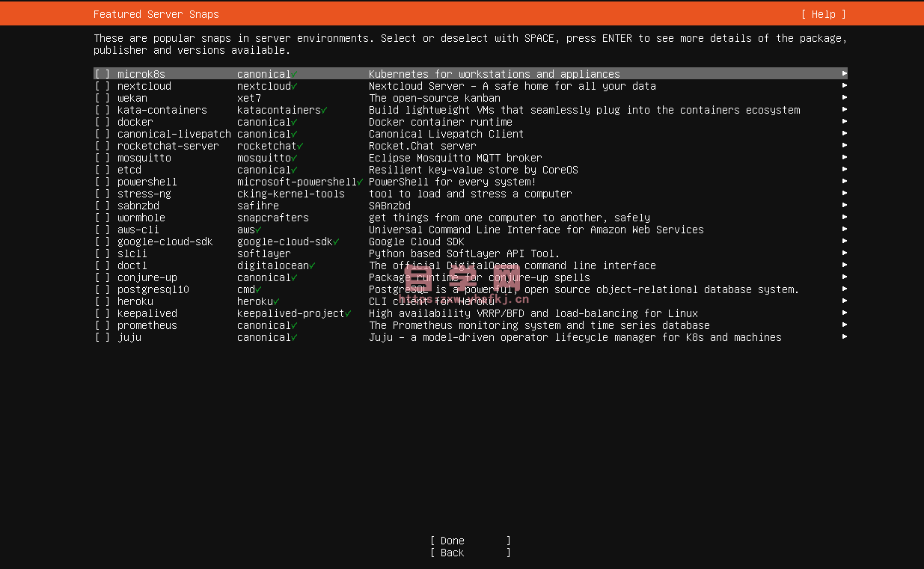Confirm selection with the Done button
Viewport: 924px width, 569px height.
[471, 541]
